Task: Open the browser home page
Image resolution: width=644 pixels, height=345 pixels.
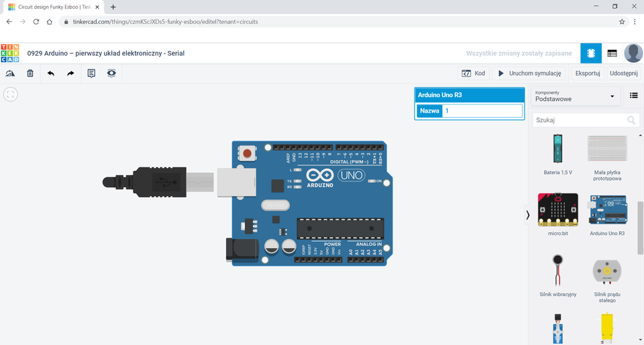Action: point(49,21)
